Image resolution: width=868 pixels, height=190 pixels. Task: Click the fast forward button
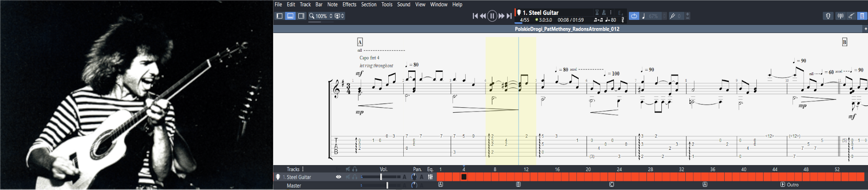tap(501, 16)
